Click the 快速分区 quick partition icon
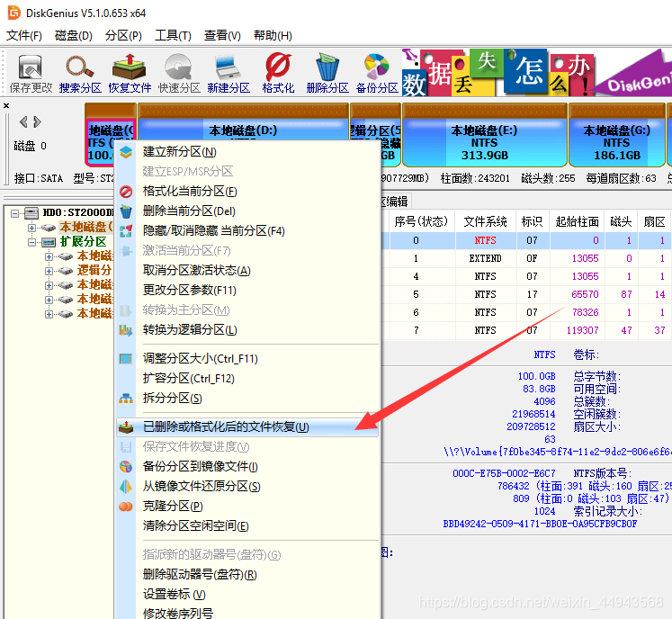This screenshot has width=672, height=619. [x=179, y=74]
